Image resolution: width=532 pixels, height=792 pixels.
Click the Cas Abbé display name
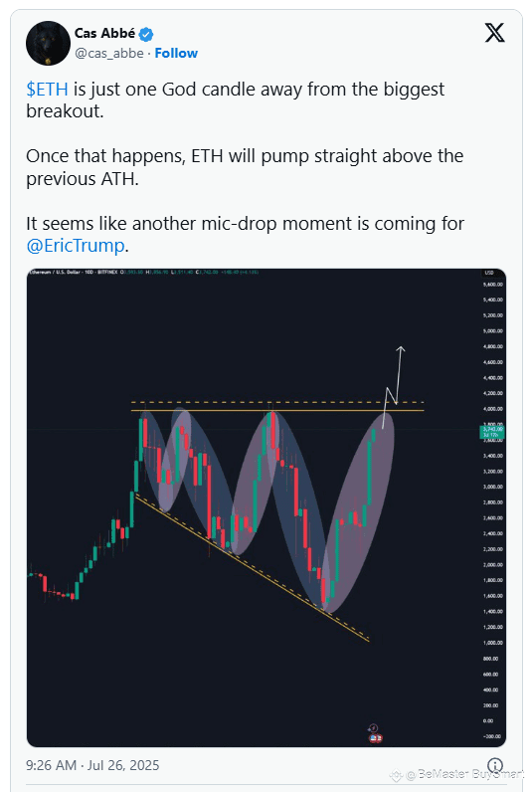pyautogui.click(x=104, y=34)
